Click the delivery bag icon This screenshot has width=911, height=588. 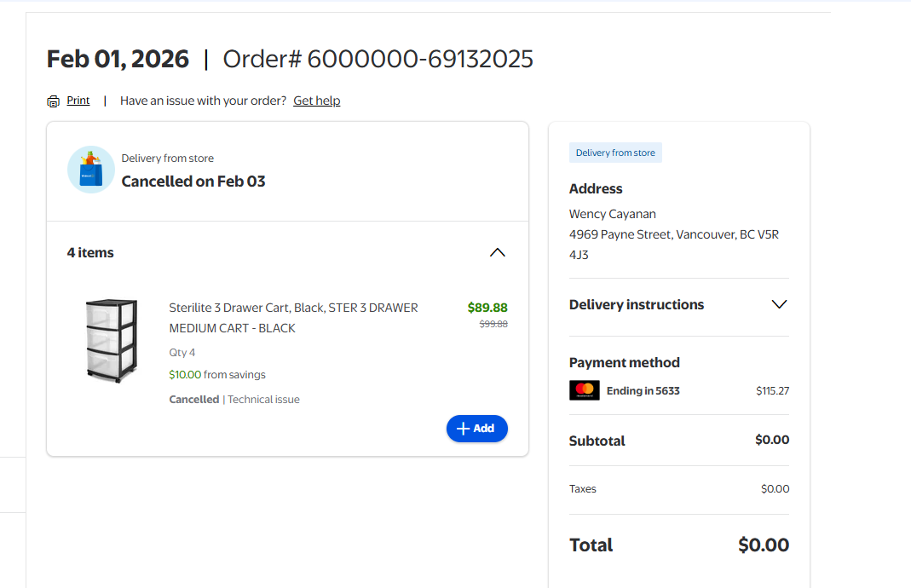(x=91, y=170)
